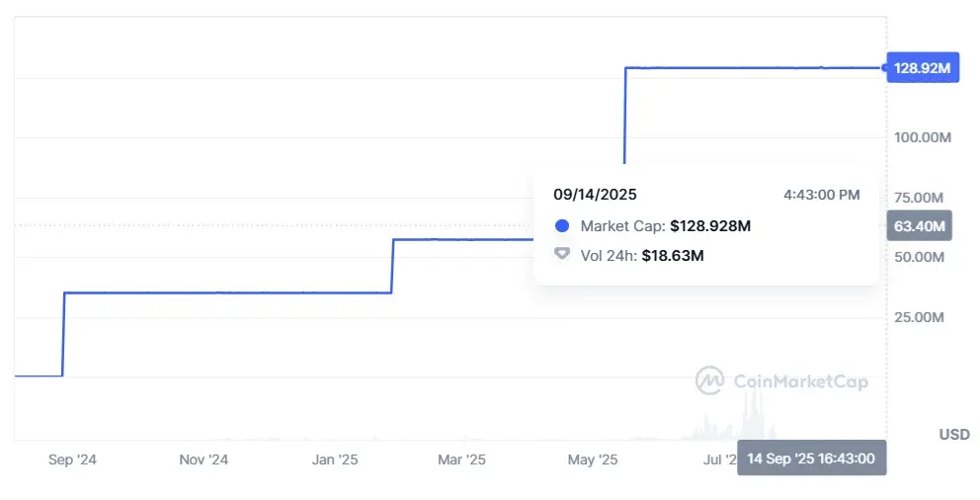Viewport: 980px width, 500px height.
Task: Click the Nov '24 x-axis label
Action: click(x=204, y=459)
